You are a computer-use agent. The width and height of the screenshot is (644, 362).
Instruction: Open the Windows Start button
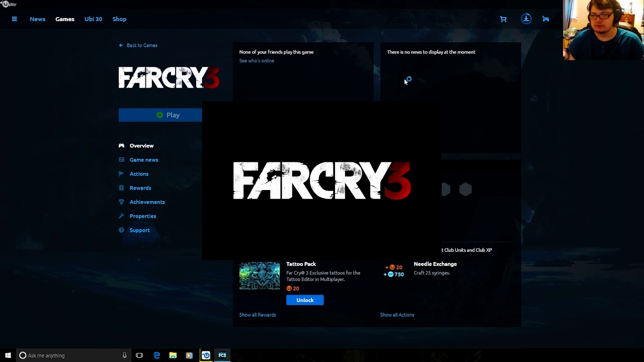[8, 355]
